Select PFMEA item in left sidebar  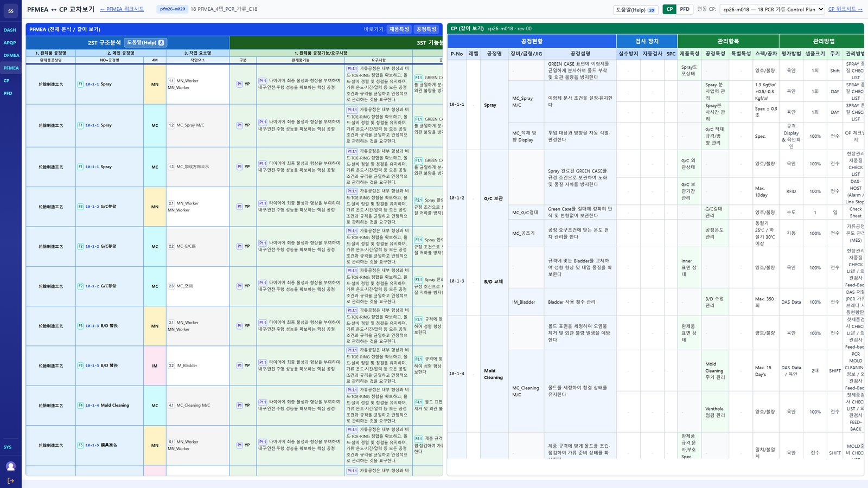tap(11, 68)
